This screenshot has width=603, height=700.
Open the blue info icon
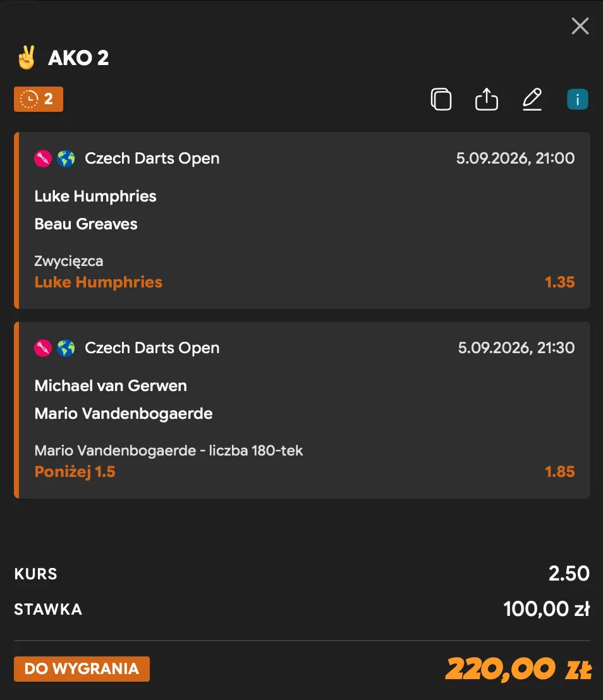coord(578,99)
